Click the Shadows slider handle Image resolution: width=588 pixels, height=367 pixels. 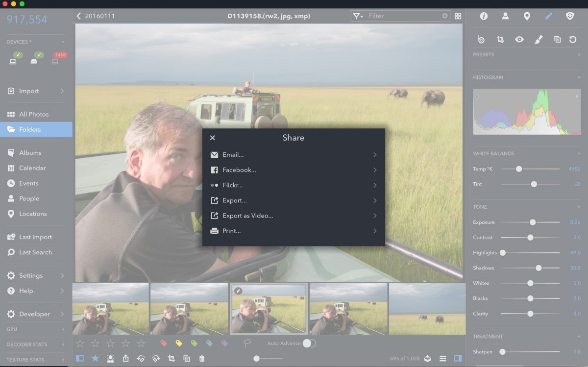(x=539, y=268)
